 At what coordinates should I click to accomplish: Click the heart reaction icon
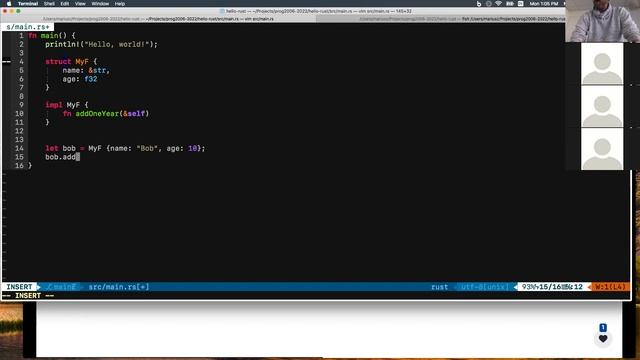tap(603, 338)
